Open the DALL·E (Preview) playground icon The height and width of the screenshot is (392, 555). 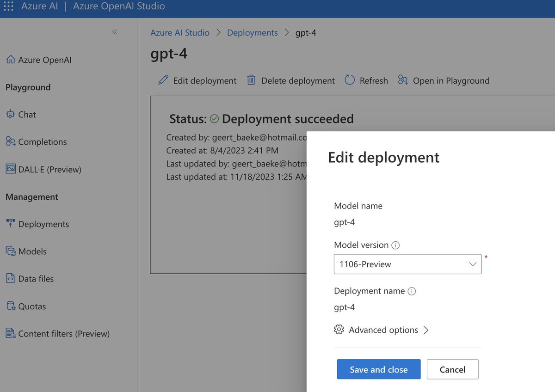10,169
